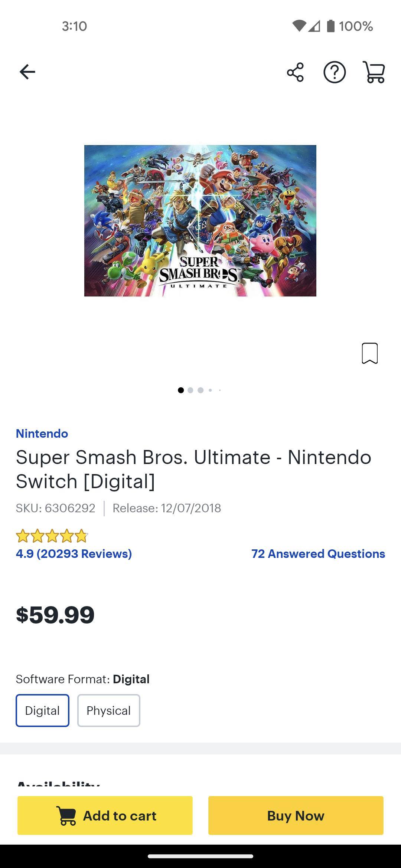401x868 pixels.
Task: Open the shopping cart icon
Action: click(374, 72)
